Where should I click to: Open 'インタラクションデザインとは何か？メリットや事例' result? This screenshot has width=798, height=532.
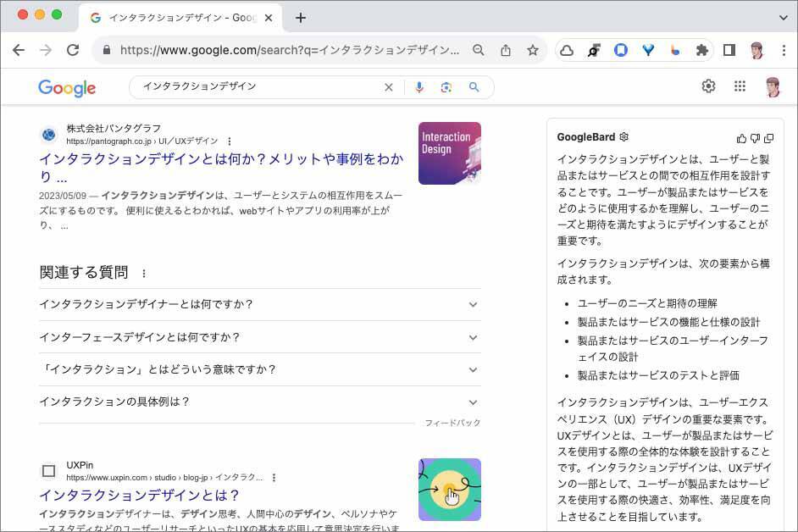(x=221, y=168)
